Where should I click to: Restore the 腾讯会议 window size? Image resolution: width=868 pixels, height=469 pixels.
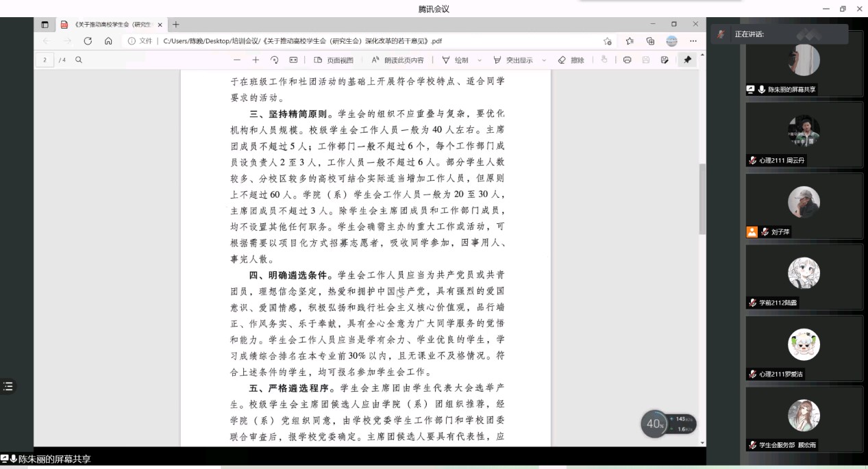coord(843,9)
